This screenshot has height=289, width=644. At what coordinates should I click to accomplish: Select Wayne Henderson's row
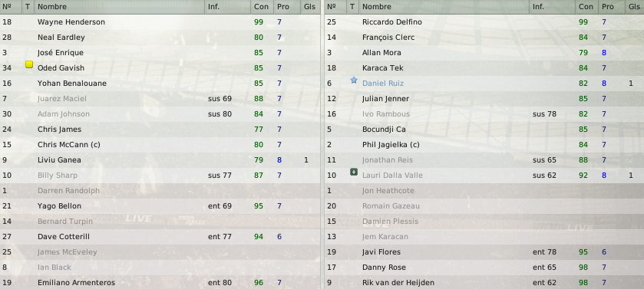[160, 21]
